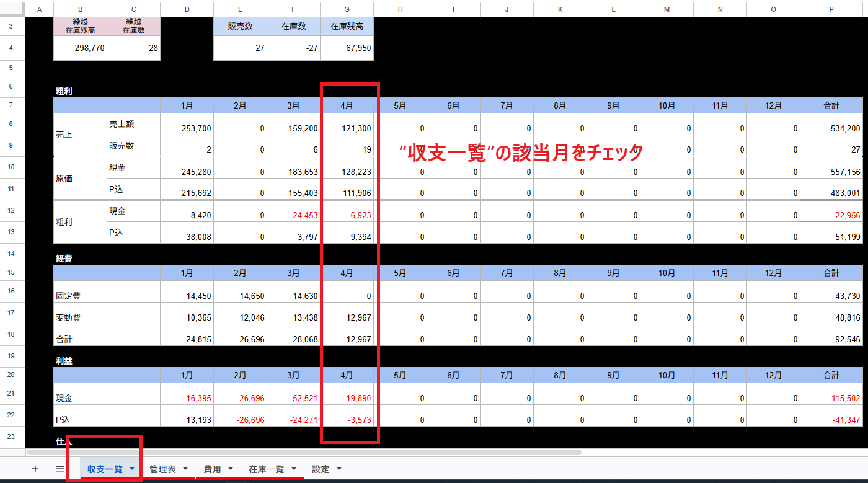Viewport: 868px width, 483px height.
Task: Click the 繰越在庫残高 value 298,770 cell
Action: [x=80, y=47]
